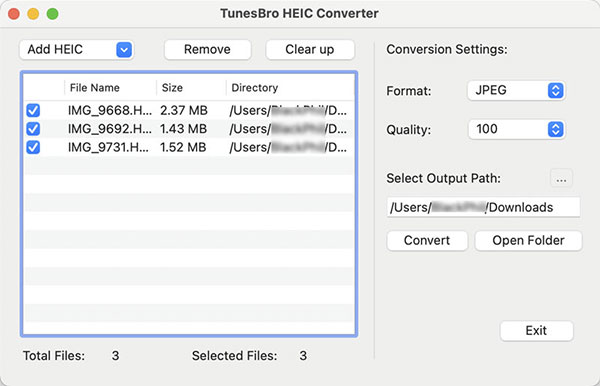Click the output path browse ellipsis button

[561, 179]
